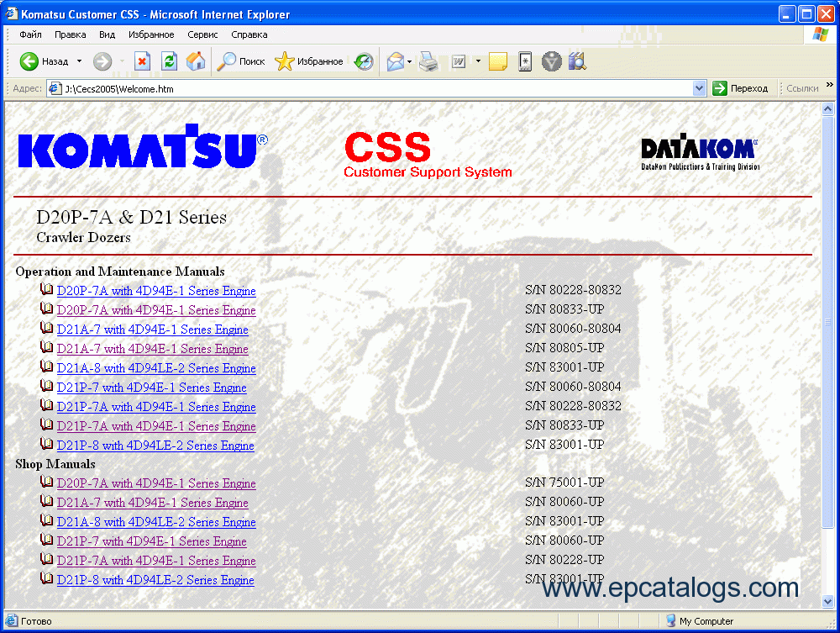This screenshot has height=633, width=840.
Task: Open the Home page icon
Action: [196, 61]
